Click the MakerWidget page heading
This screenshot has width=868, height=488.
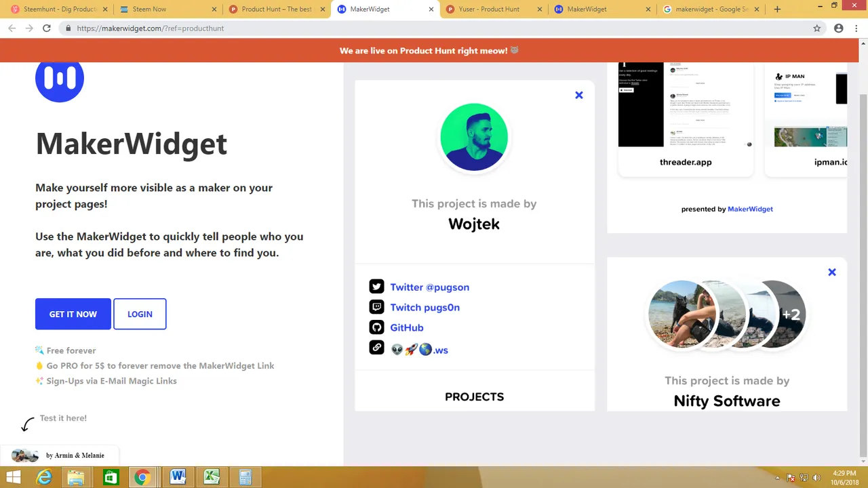pyautogui.click(x=131, y=144)
